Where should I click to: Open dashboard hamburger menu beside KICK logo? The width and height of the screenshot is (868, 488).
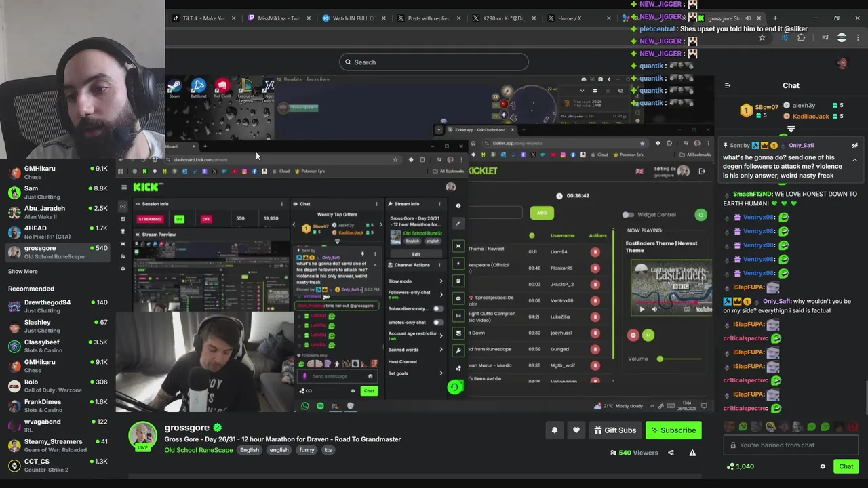click(x=123, y=187)
